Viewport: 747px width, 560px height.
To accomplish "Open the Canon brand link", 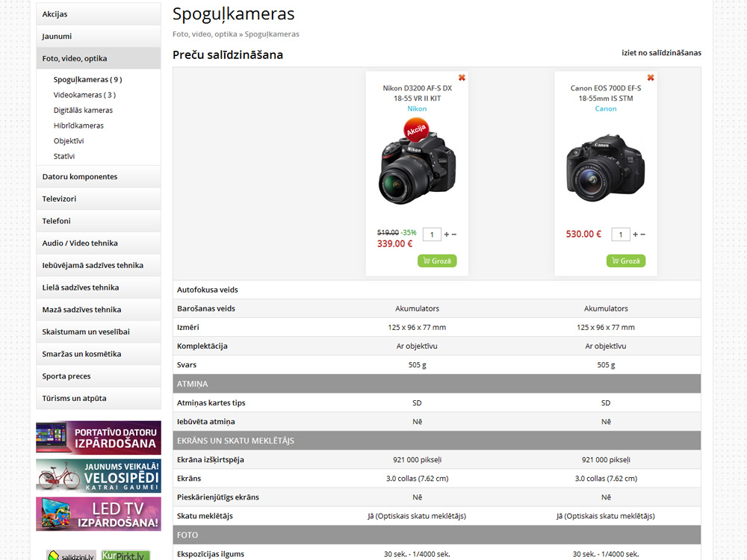I will click(x=606, y=108).
